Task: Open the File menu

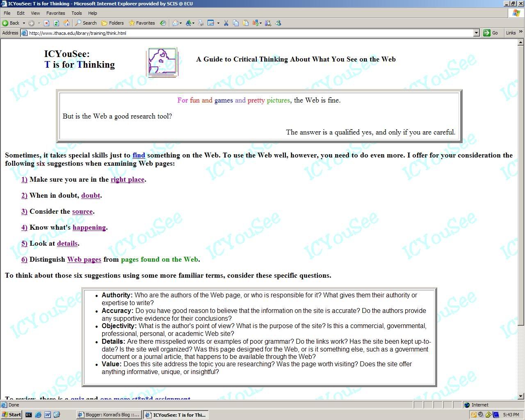Action: tap(7, 13)
